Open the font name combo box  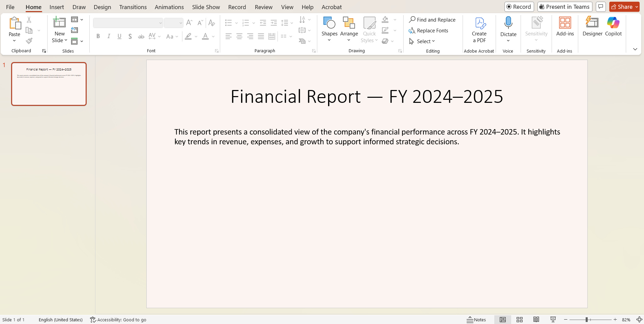[x=128, y=23]
